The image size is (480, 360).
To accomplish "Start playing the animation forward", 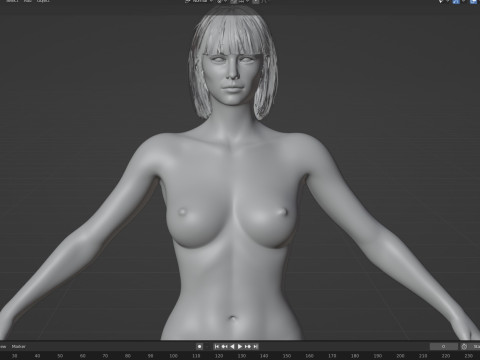I will 240,347.
